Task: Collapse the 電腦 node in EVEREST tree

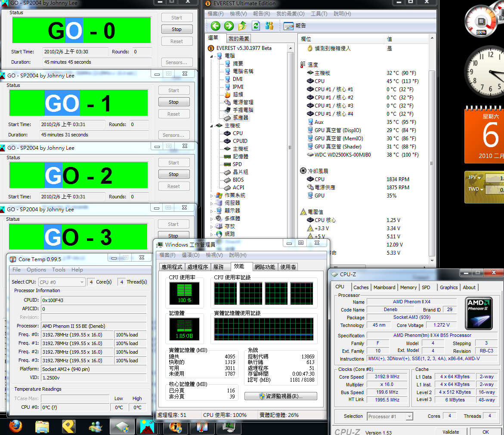Action: pos(211,56)
